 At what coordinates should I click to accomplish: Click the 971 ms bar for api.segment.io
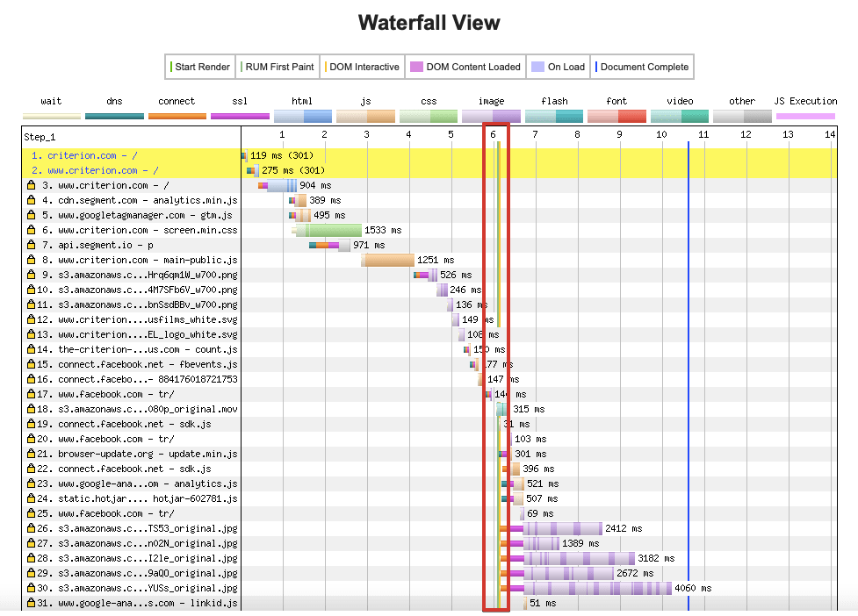click(x=329, y=245)
